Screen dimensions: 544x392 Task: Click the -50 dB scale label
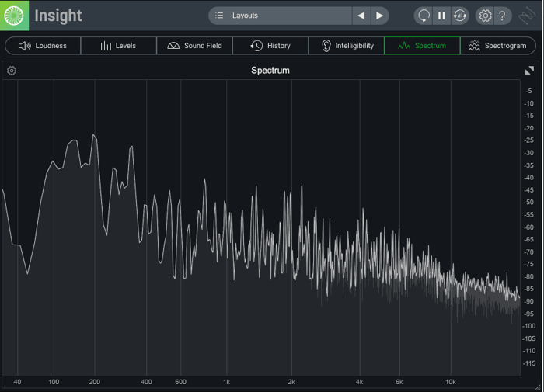pyautogui.click(x=528, y=202)
